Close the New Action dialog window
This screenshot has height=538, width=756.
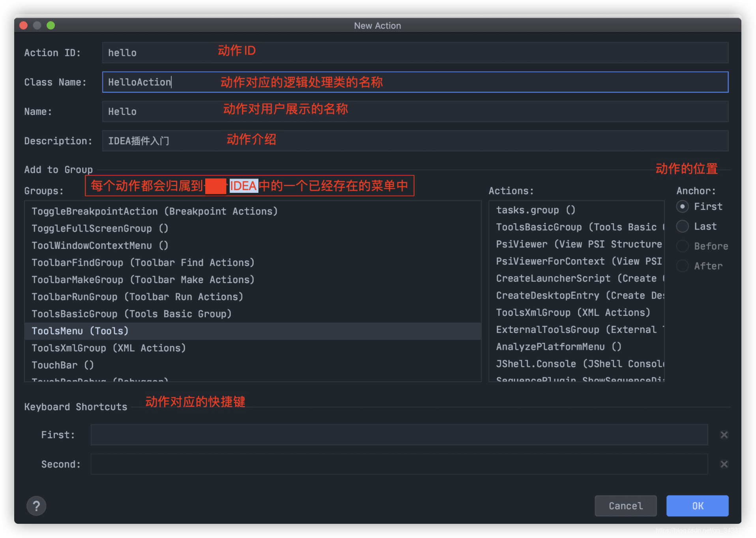[23, 26]
